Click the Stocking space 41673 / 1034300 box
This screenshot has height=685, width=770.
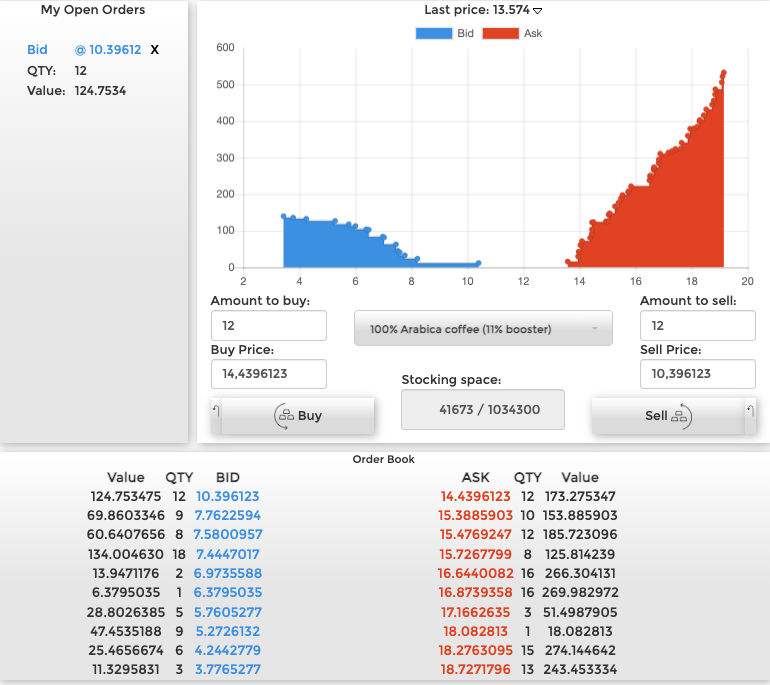point(483,410)
